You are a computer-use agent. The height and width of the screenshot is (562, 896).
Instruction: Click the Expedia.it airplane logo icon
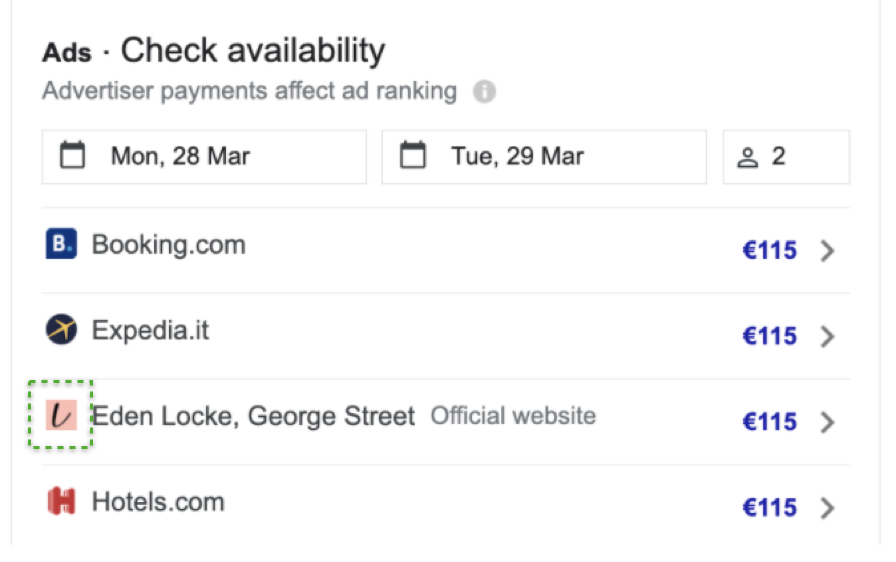[61, 330]
